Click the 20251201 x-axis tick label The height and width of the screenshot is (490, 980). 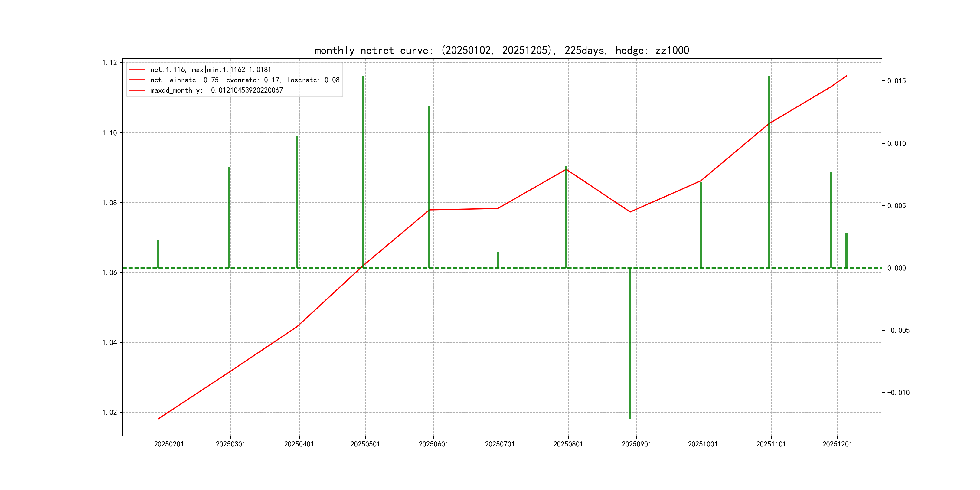point(837,444)
